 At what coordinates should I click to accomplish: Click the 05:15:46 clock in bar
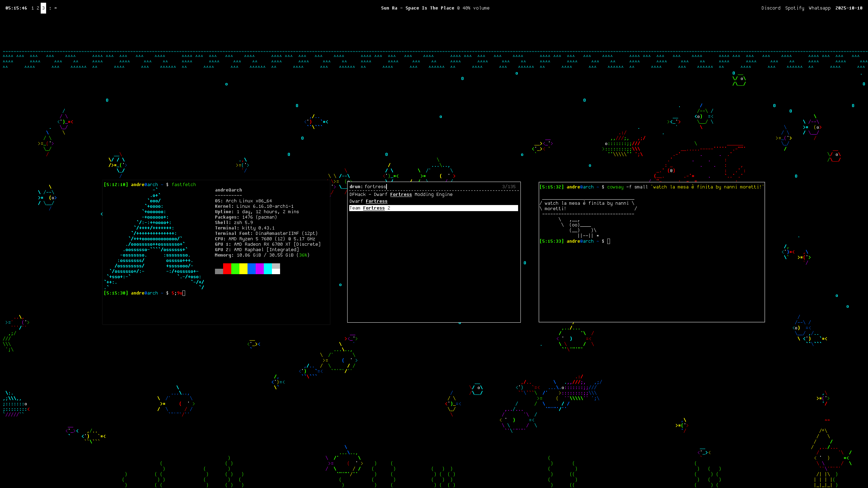click(x=16, y=8)
